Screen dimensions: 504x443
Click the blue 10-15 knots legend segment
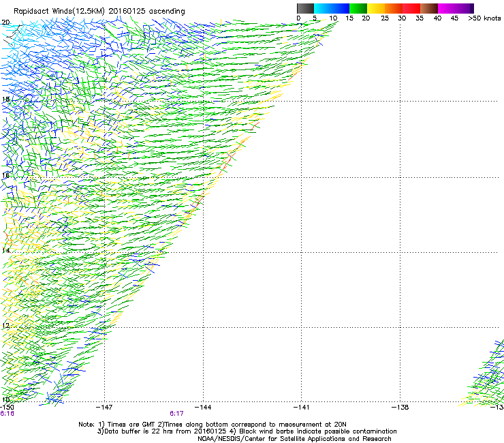point(341,8)
